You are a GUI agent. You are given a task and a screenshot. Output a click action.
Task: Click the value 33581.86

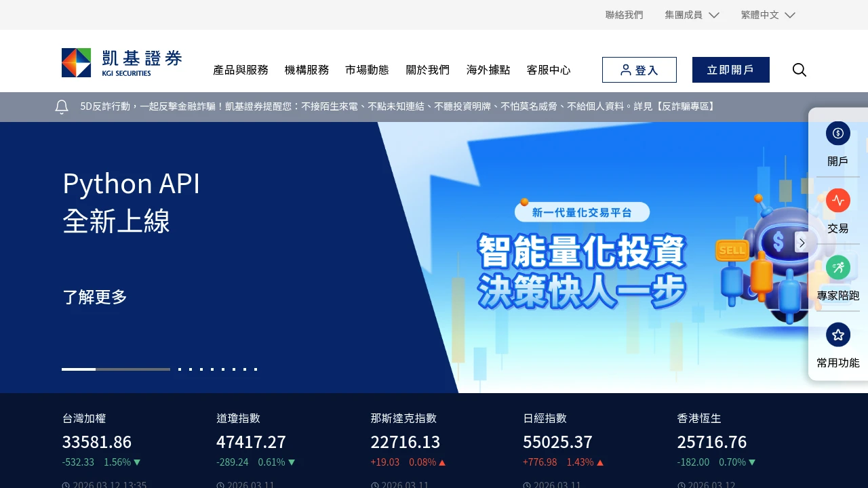point(97,442)
